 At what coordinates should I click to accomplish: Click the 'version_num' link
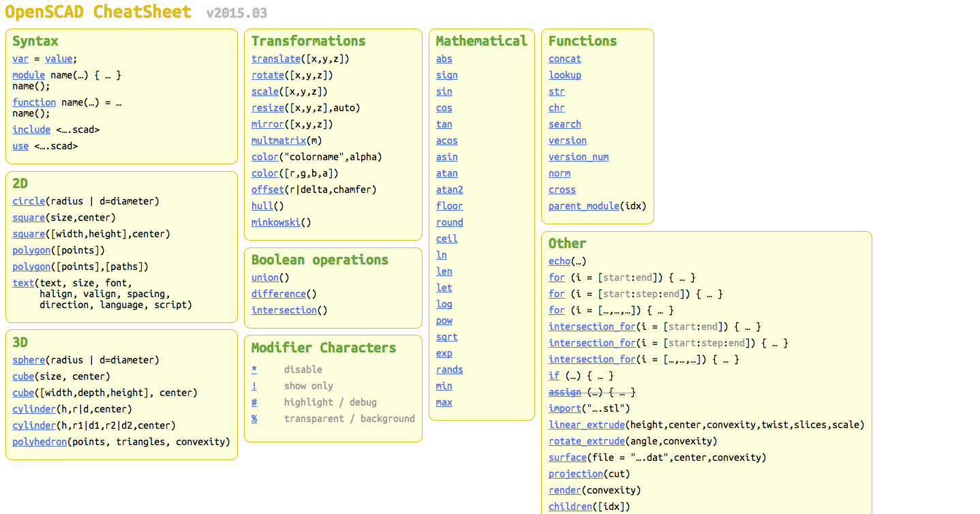point(579,157)
